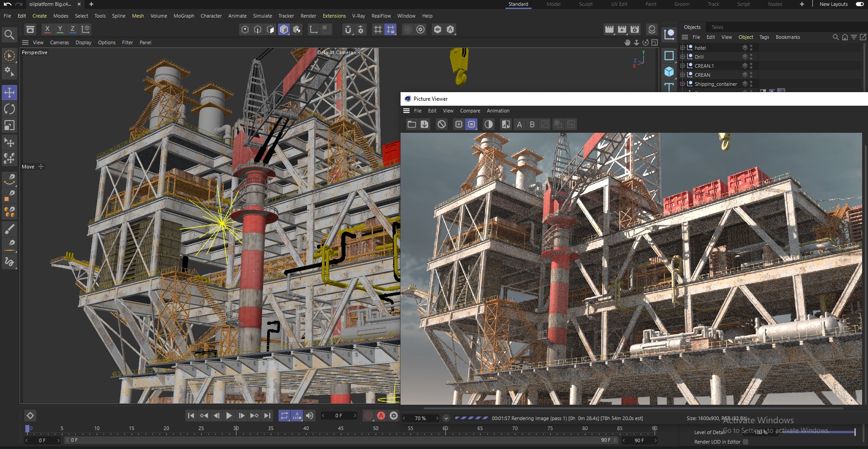Click Picture Viewer clear unused icon

[459, 124]
